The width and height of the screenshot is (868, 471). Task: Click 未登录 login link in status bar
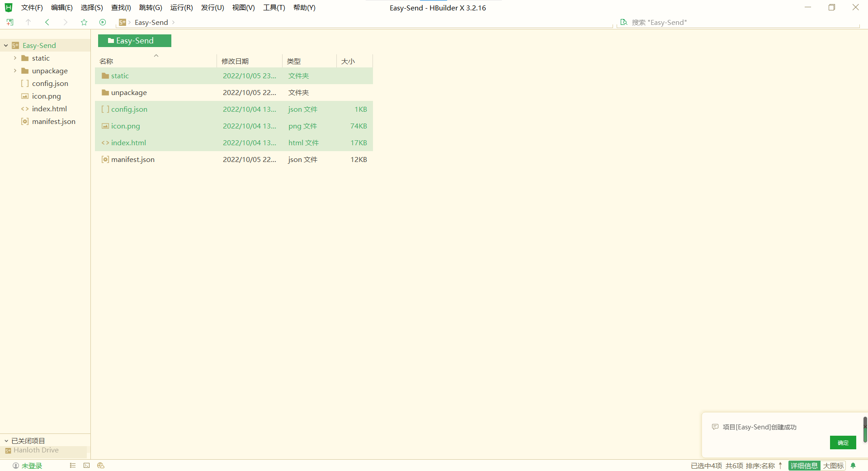point(32,466)
